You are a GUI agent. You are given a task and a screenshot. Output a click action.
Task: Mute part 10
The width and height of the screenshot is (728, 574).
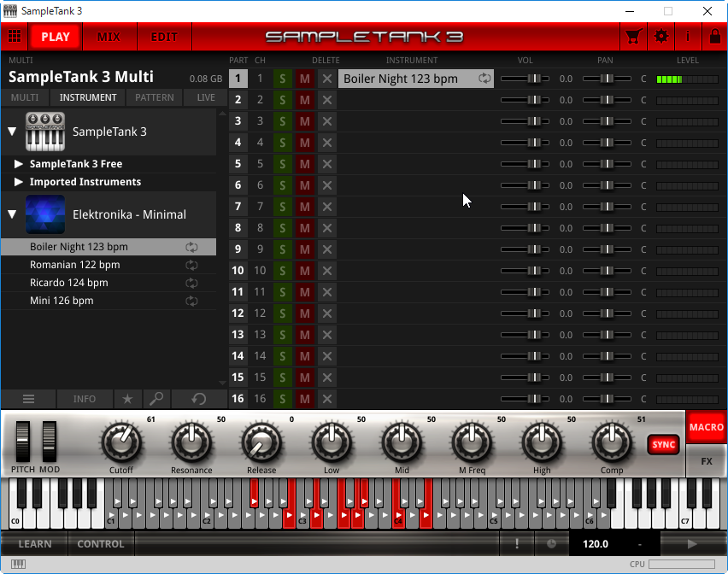(304, 271)
